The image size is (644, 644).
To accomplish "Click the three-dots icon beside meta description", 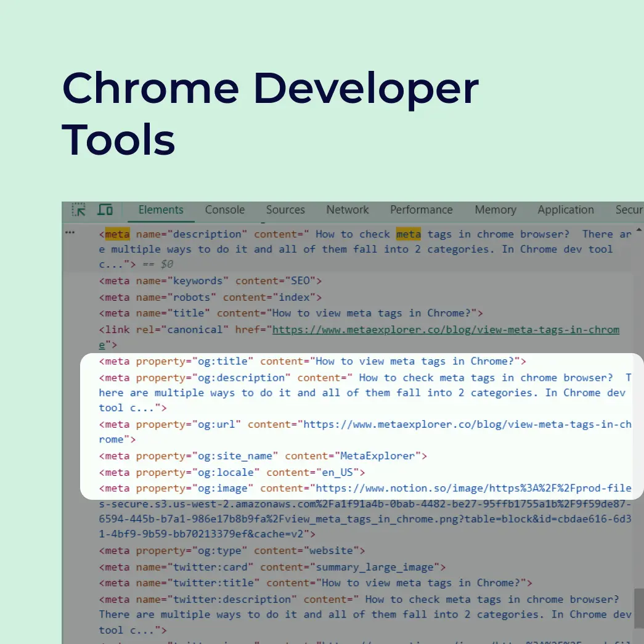I will pos(70,233).
